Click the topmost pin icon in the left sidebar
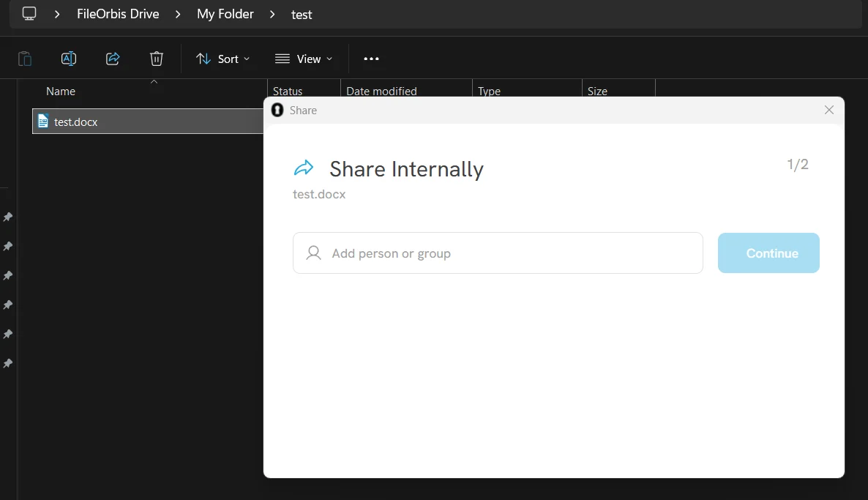868x500 pixels. (8, 217)
